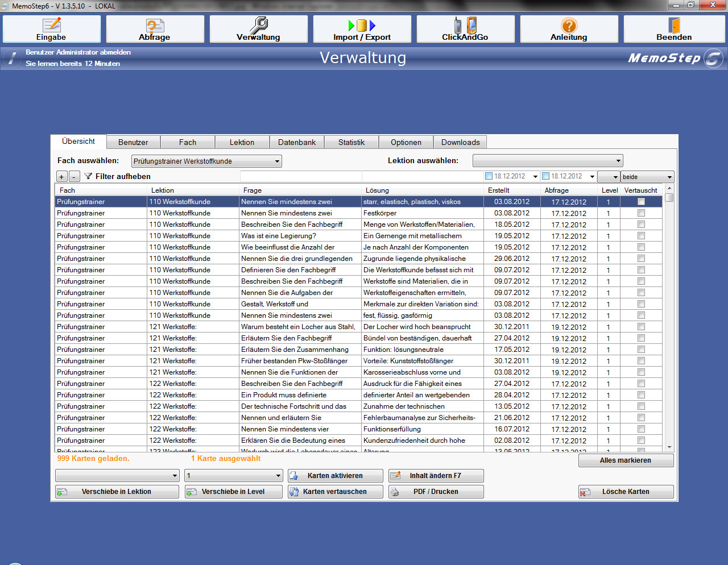Toggle Vertauscht checkbox in first row
728x565 pixels.
coord(641,202)
